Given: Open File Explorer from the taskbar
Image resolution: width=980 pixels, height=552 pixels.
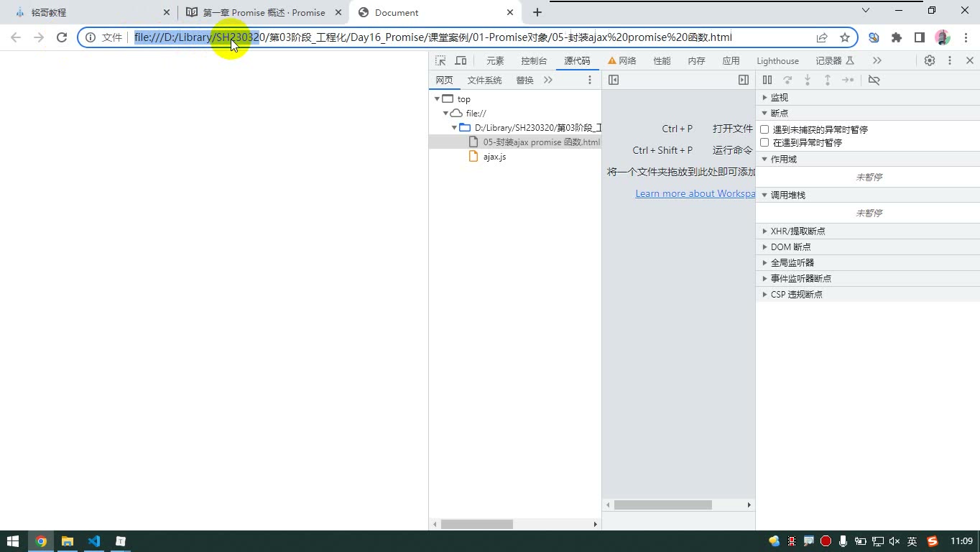Looking at the screenshot, I should click(68, 541).
